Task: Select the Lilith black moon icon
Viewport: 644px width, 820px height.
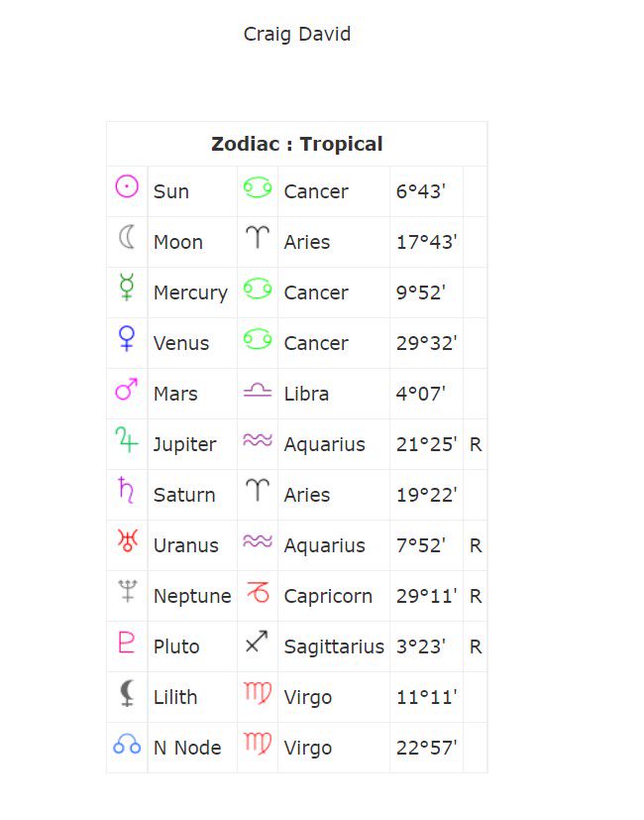Action: tap(127, 693)
